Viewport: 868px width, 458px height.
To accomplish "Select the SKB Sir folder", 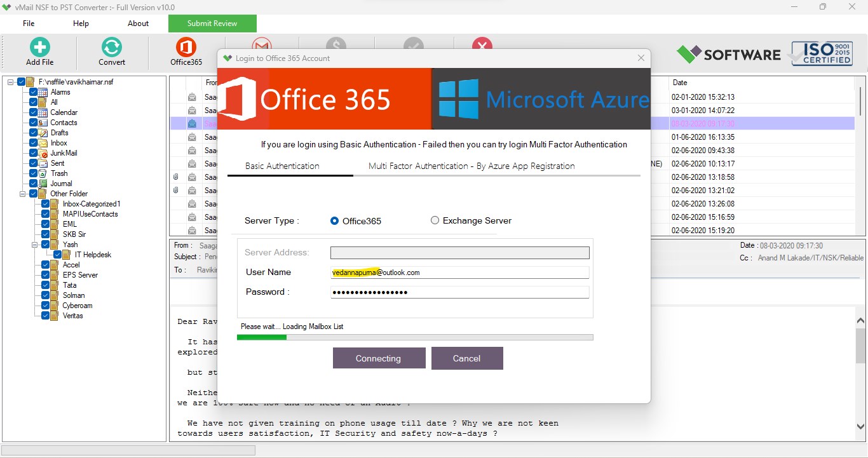I will tap(74, 234).
